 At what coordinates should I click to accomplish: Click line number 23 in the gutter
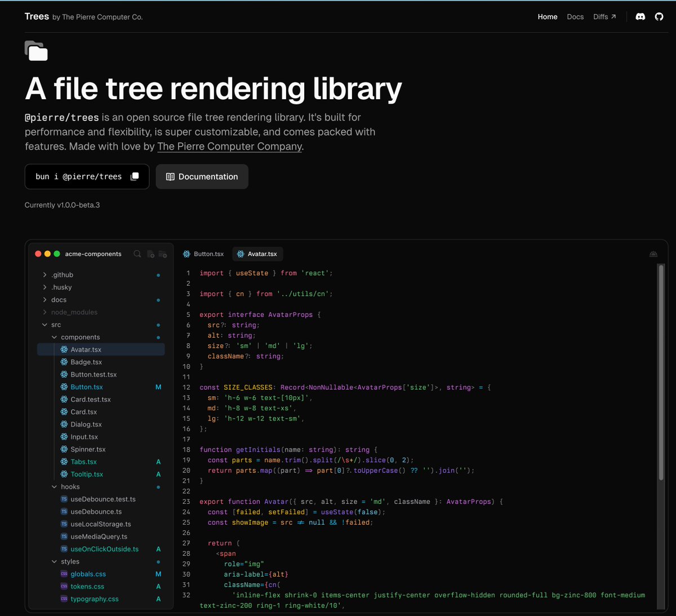(186, 502)
